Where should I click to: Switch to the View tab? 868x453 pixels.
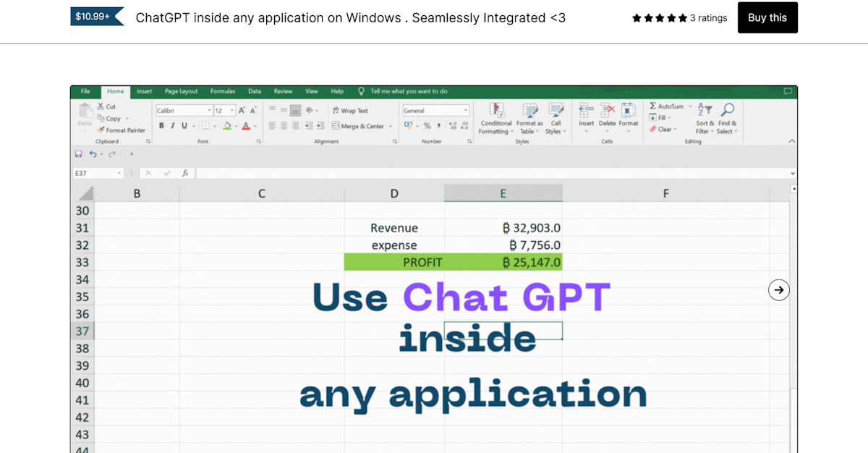tap(312, 92)
